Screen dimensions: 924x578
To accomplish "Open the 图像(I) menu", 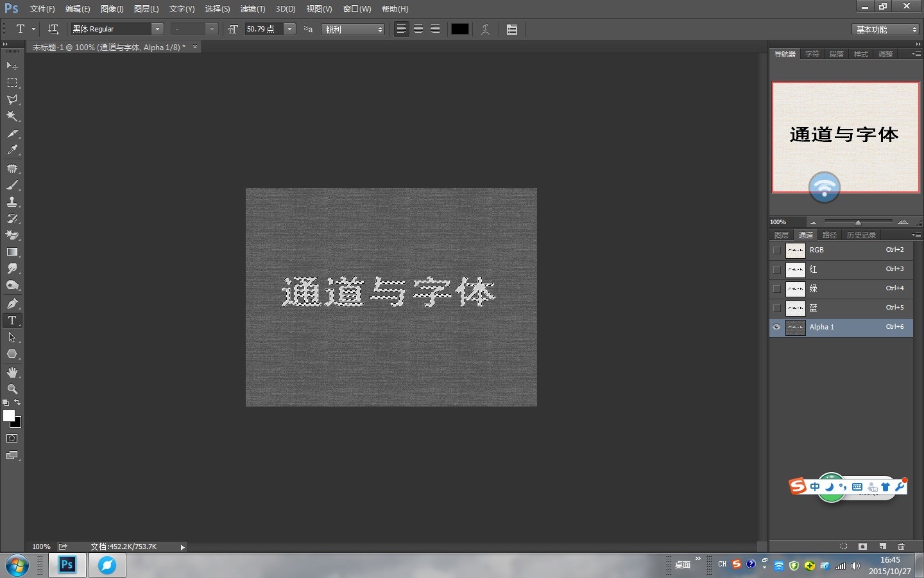I will click(112, 9).
